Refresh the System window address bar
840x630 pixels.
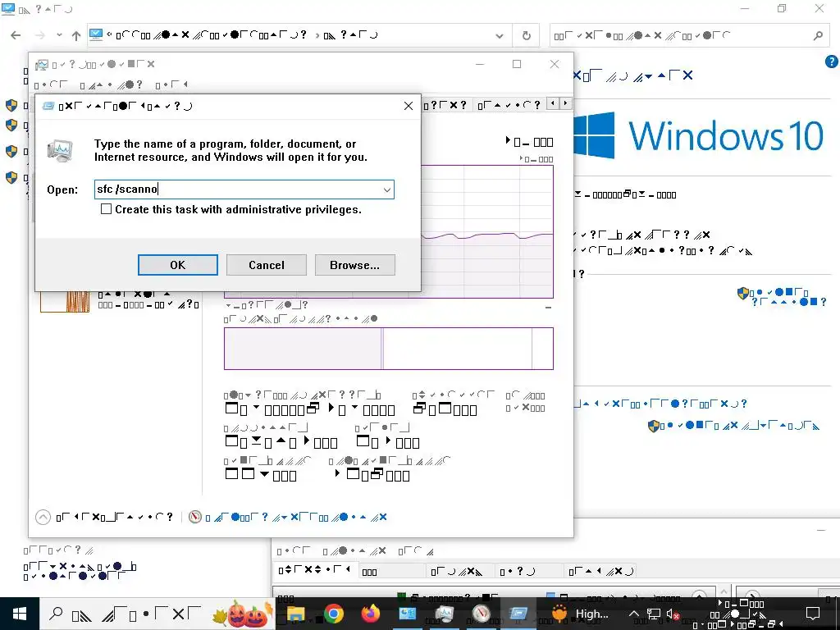pos(527,36)
